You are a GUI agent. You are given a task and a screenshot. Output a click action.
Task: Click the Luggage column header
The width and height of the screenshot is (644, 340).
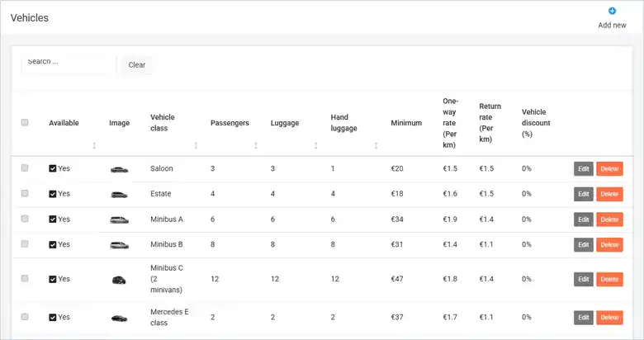tap(285, 123)
